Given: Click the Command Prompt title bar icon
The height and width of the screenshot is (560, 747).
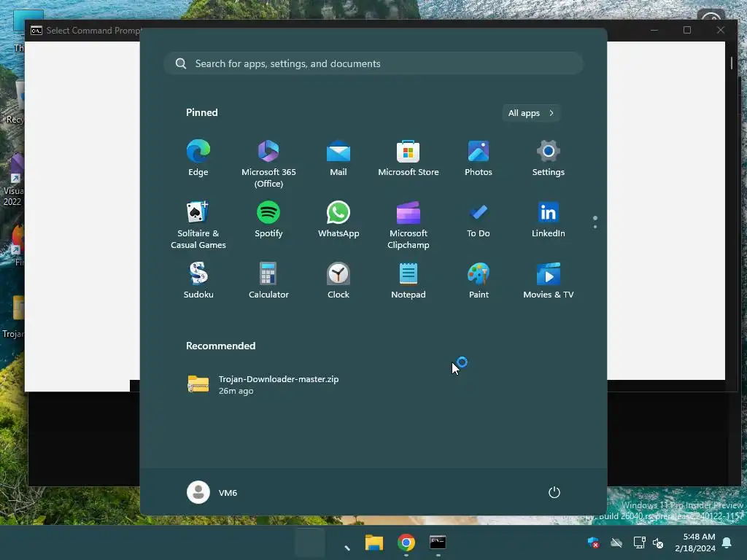Looking at the screenshot, I should (x=36, y=31).
